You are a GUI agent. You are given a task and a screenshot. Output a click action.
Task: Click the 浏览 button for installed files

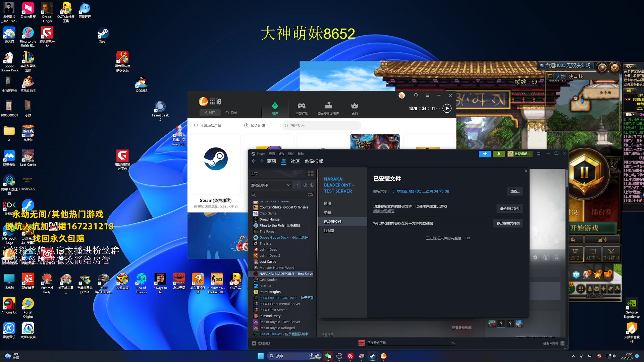coord(515,191)
